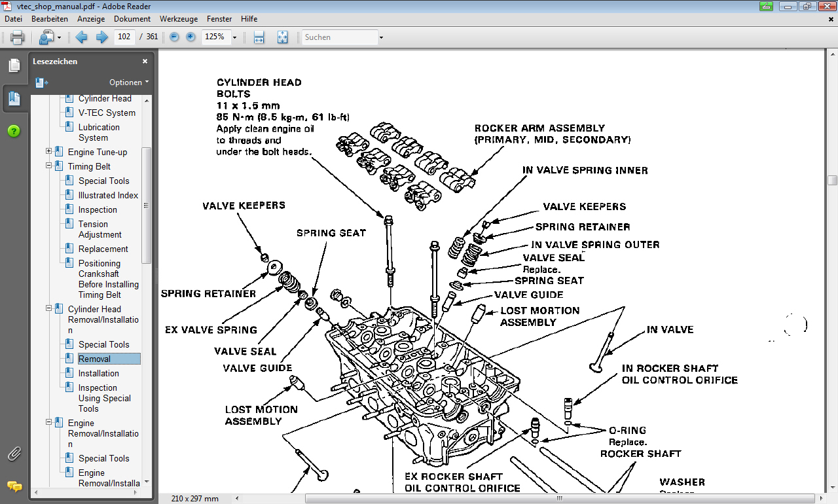Click the Installation bookmark page icon
This screenshot has height=504, width=838.
point(69,373)
